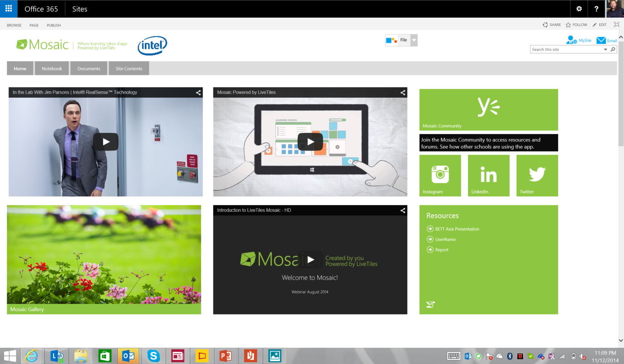Open the settings gear menu
The image size is (624, 364).
coord(579,9)
